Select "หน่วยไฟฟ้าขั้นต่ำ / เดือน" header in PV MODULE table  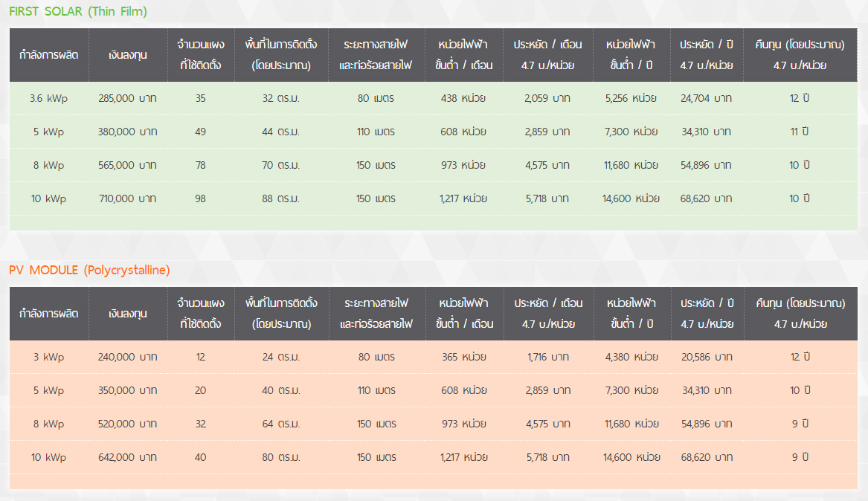464,314
